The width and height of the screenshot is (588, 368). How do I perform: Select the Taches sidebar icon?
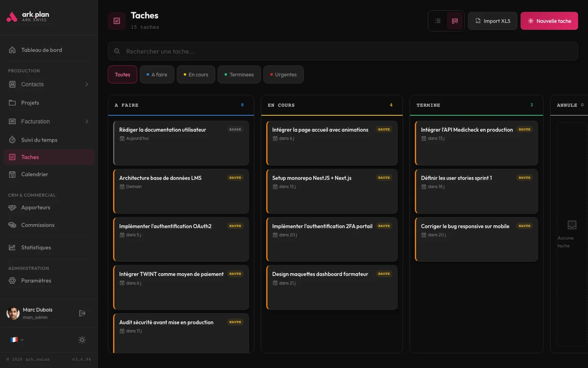pos(12,157)
